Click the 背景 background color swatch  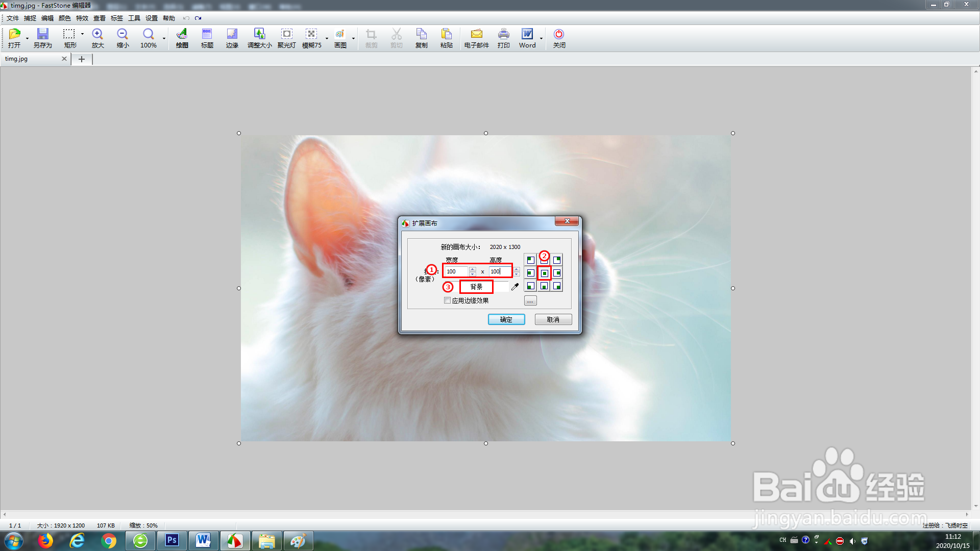pyautogui.click(x=476, y=287)
